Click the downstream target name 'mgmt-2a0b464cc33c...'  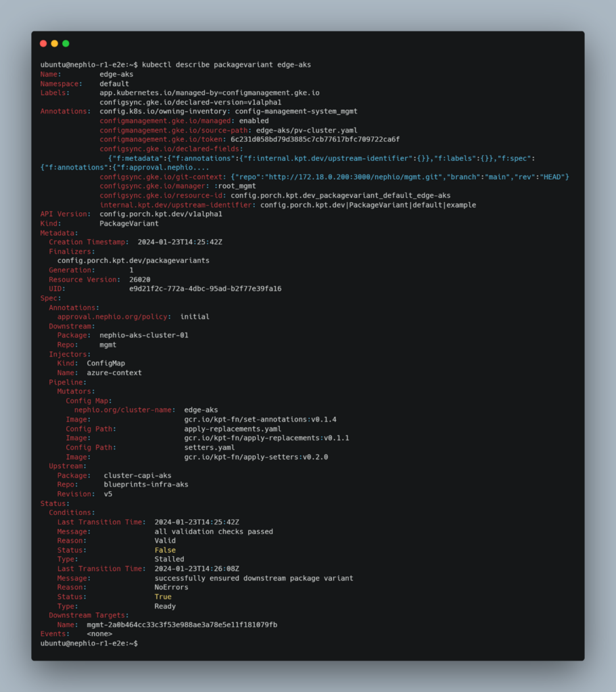click(182, 625)
